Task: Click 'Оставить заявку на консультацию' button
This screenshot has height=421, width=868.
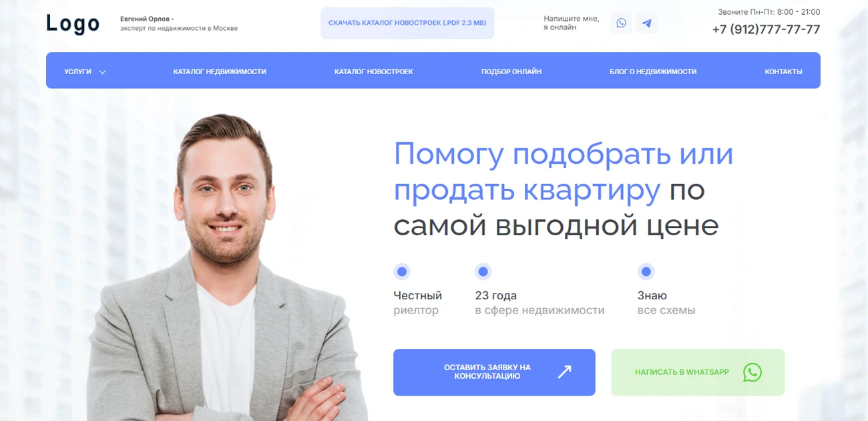Action: 494,372
